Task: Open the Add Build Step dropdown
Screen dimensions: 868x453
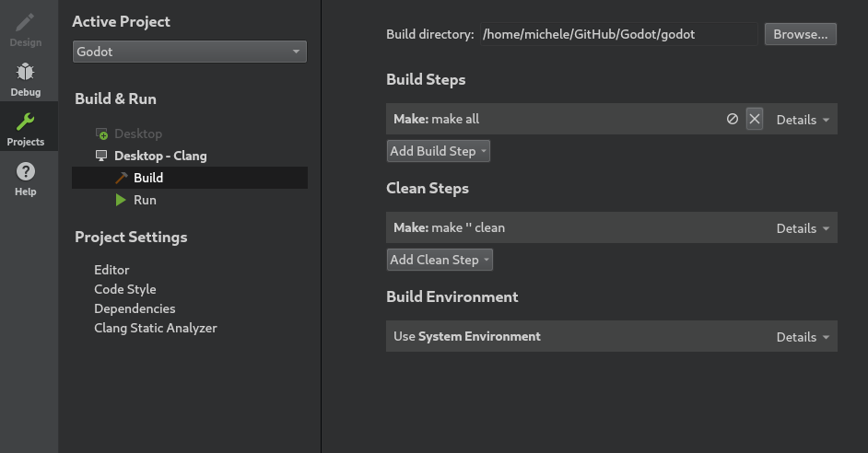Action: click(x=439, y=151)
